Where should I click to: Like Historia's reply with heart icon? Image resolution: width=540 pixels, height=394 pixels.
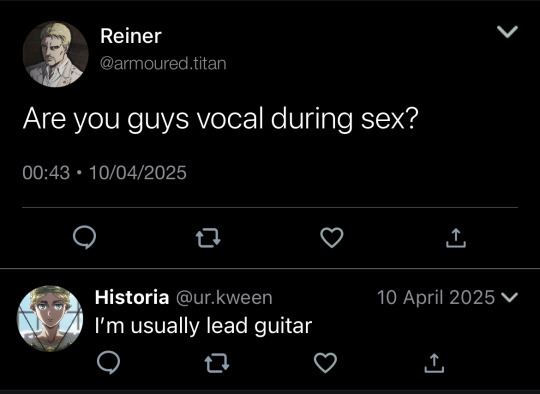pyautogui.click(x=325, y=363)
